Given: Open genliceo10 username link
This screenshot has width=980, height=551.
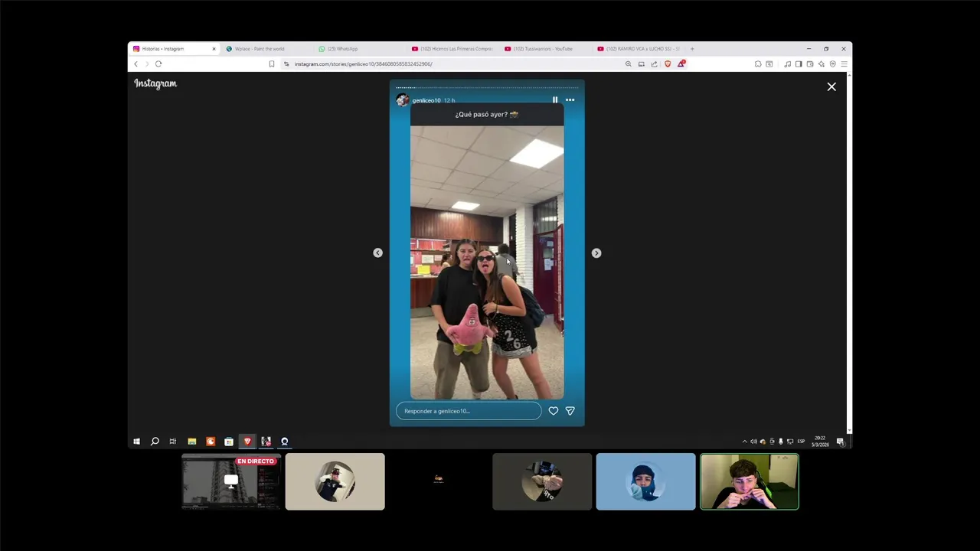Looking at the screenshot, I should (x=426, y=100).
